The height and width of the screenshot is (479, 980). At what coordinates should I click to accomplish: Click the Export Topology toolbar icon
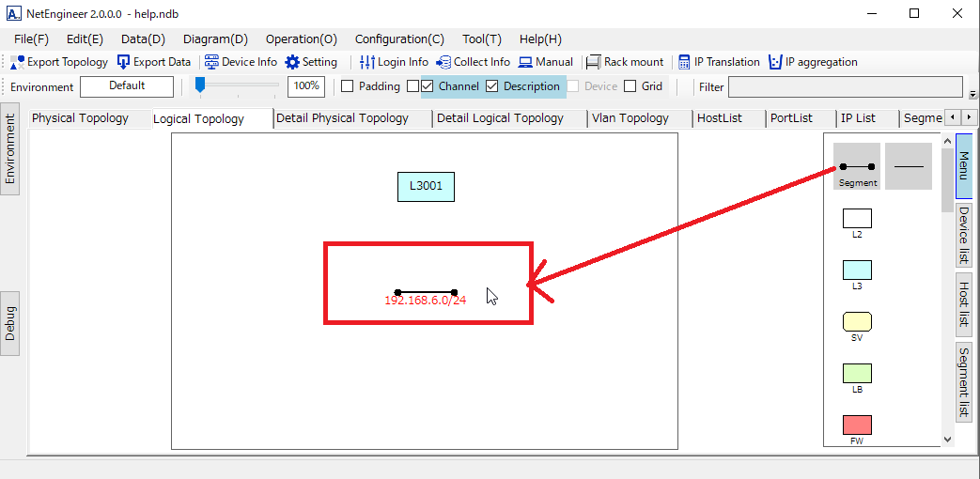coord(18,62)
